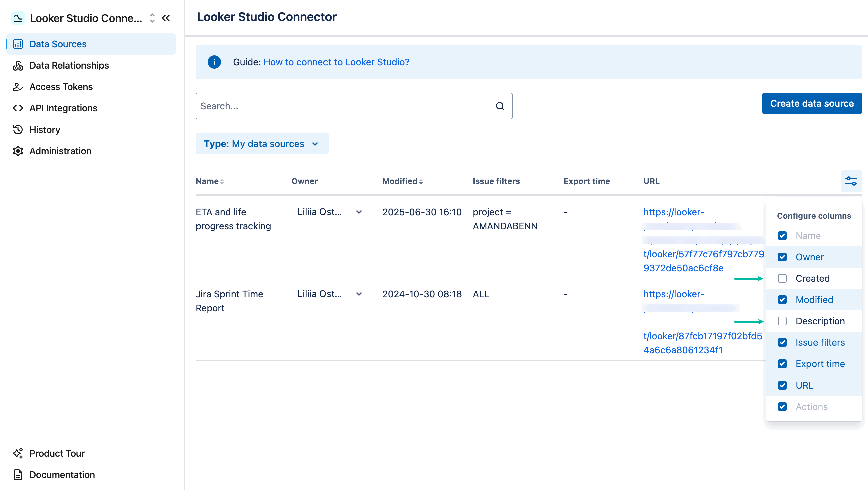Collapse the sidebar with the double-chevron icon
The width and height of the screenshot is (868, 490).
166,18
